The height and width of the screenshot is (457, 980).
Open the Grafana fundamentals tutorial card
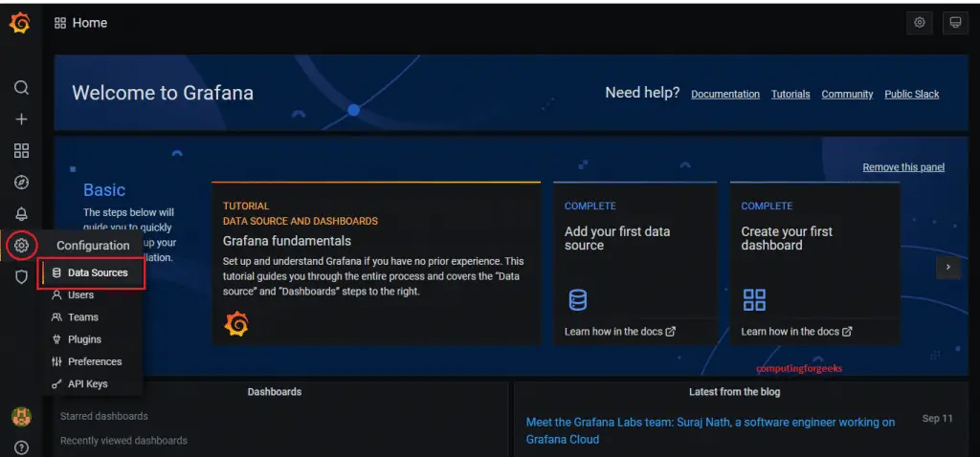click(x=376, y=263)
